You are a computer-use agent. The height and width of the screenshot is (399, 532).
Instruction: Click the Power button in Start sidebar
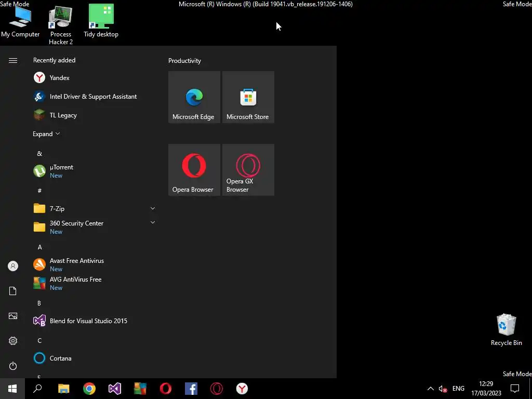click(x=13, y=366)
